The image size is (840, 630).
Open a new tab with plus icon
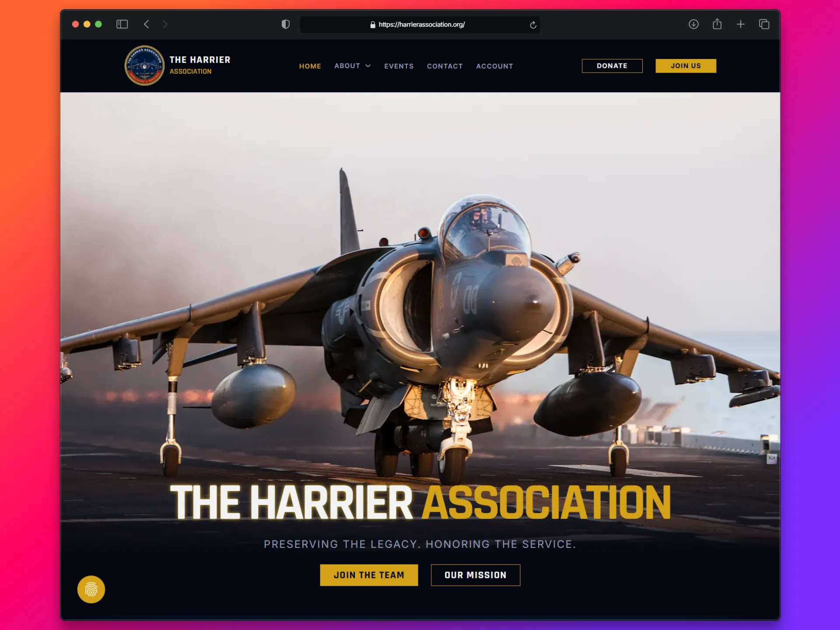point(740,24)
